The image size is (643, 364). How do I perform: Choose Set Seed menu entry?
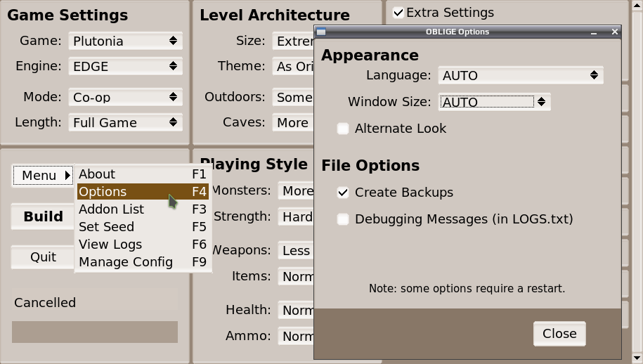[x=143, y=227]
